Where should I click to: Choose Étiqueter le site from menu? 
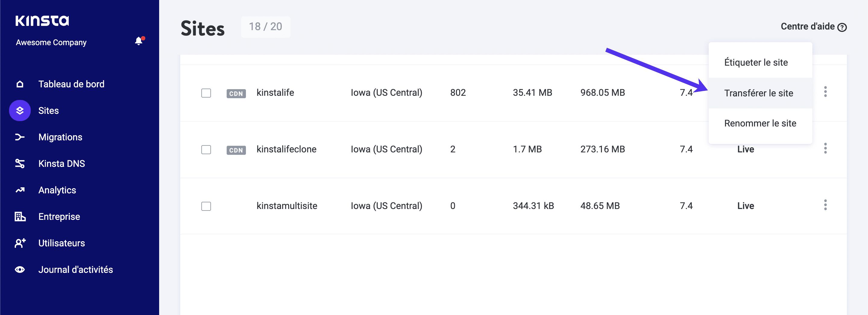(760, 62)
